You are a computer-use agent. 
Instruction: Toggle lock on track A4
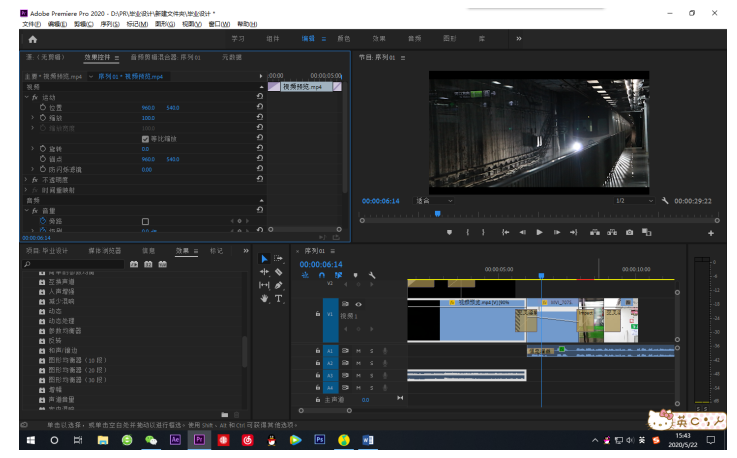click(x=318, y=387)
